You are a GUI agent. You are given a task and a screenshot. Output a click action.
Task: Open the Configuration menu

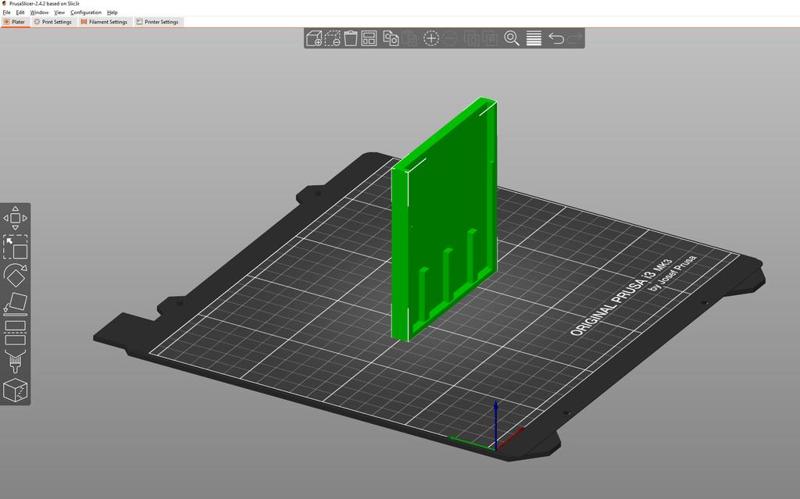pos(86,12)
